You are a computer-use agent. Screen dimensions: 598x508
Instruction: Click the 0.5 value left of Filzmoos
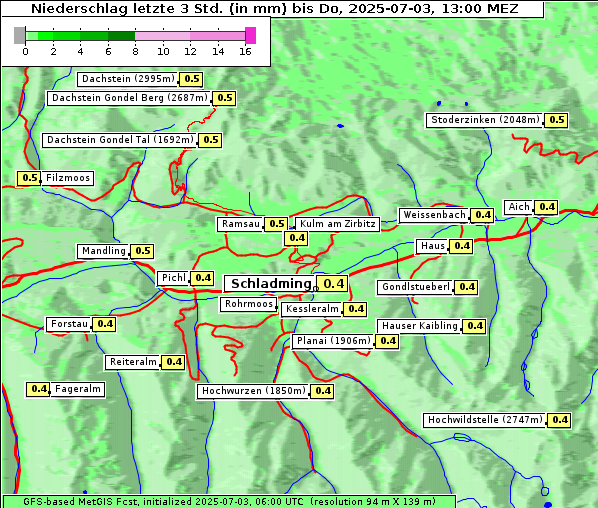29,178
